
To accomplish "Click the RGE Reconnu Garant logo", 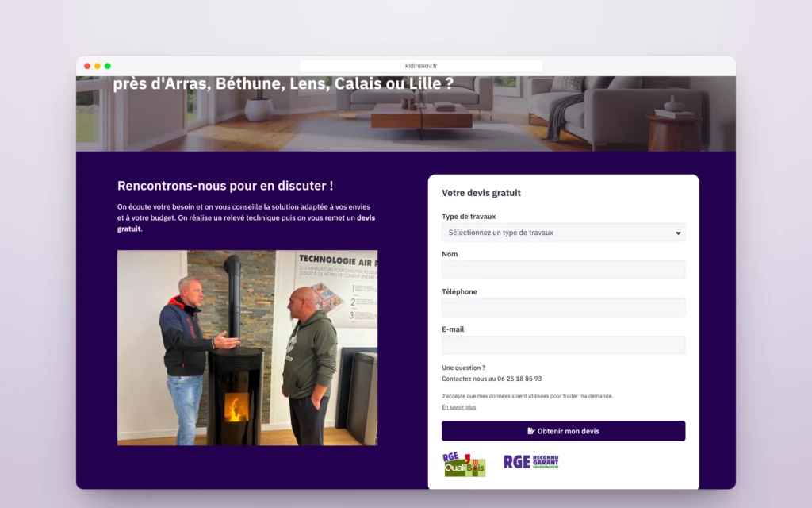I will [x=531, y=461].
